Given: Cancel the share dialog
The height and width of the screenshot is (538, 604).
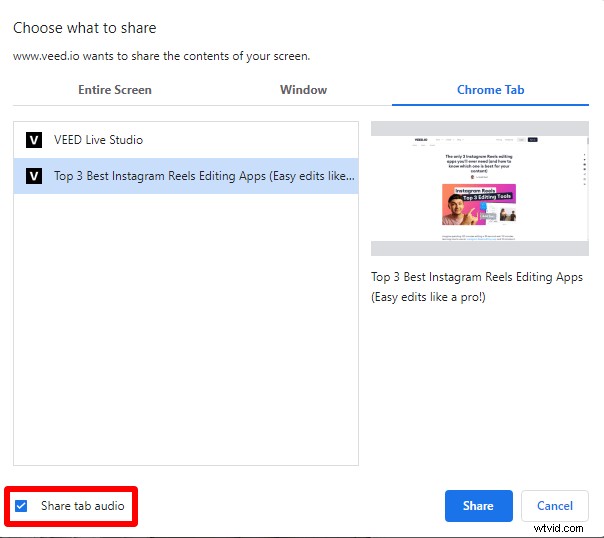Looking at the screenshot, I should coord(555,506).
